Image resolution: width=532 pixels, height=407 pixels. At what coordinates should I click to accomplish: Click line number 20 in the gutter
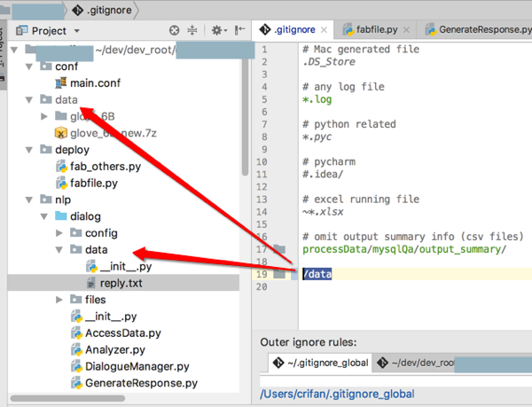pyautogui.click(x=262, y=287)
